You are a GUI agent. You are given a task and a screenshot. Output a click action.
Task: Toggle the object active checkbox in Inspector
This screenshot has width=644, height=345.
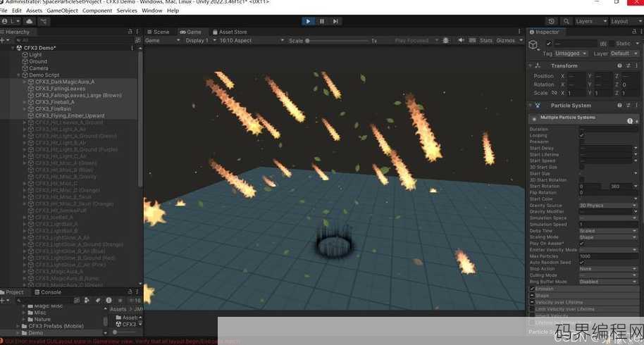(548, 43)
